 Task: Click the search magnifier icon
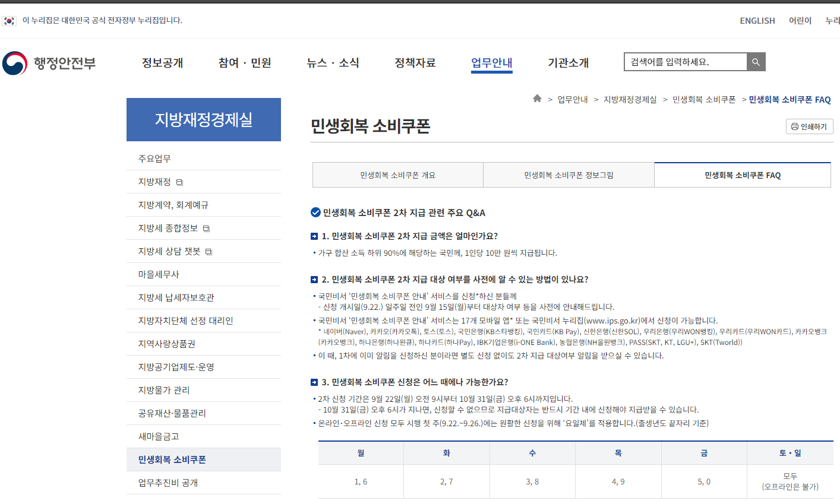(756, 61)
